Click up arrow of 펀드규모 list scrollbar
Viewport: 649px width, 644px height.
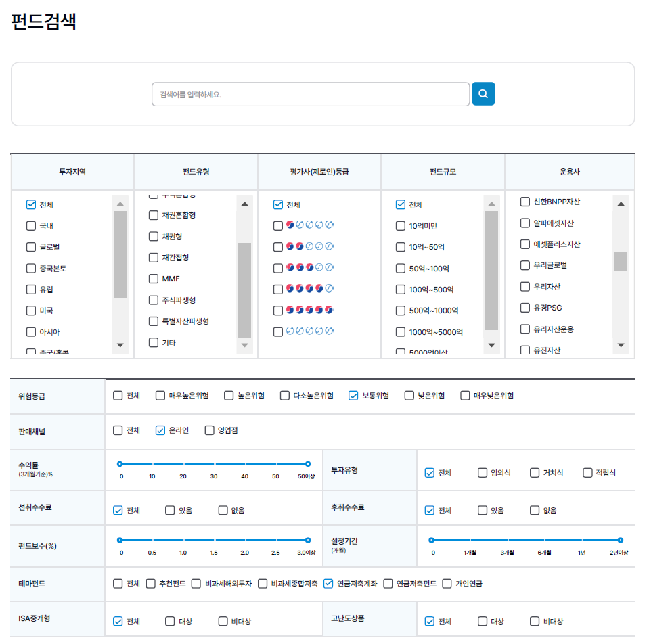pyautogui.click(x=492, y=204)
